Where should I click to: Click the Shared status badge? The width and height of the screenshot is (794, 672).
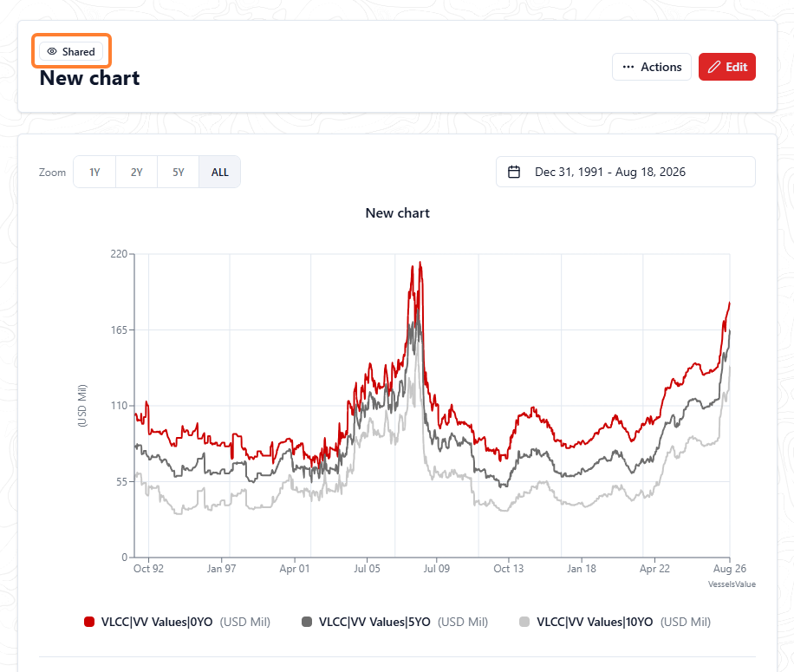tap(71, 52)
